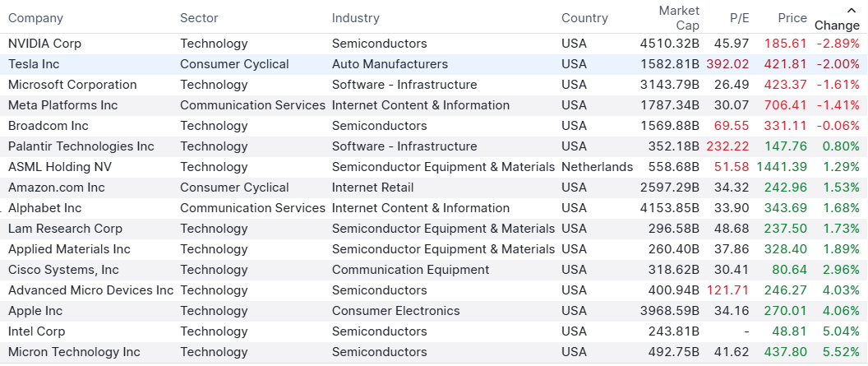The height and width of the screenshot is (366, 868).
Task: Click Micron Technology Inc name
Action: (74, 352)
